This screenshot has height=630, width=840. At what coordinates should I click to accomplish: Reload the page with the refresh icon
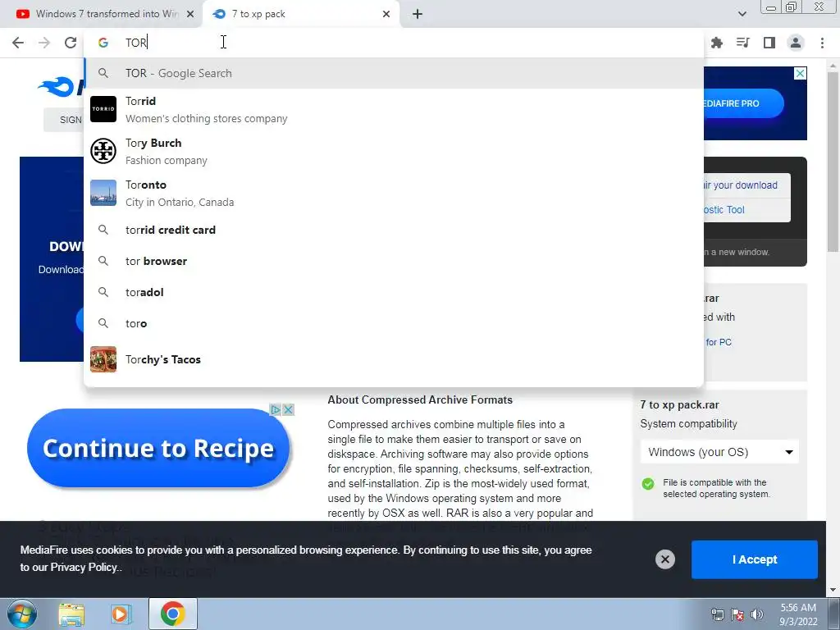pyautogui.click(x=71, y=43)
